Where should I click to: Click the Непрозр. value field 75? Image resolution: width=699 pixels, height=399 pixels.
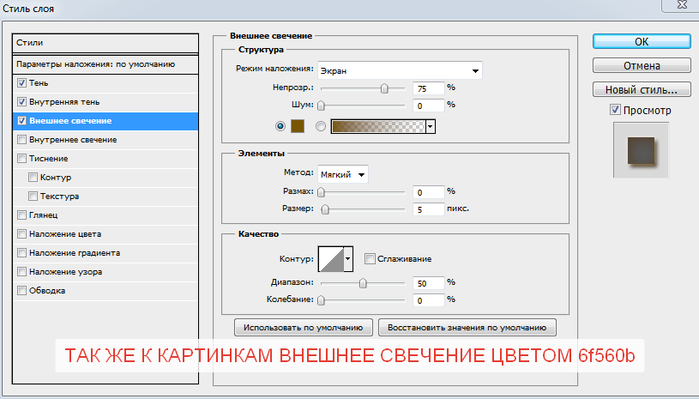point(428,89)
